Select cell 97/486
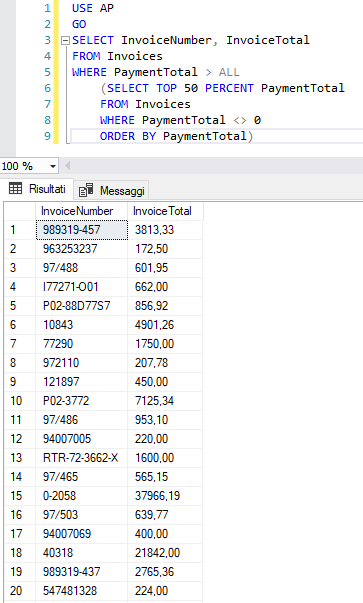The width and height of the screenshot is (363, 603). click(82, 420)
